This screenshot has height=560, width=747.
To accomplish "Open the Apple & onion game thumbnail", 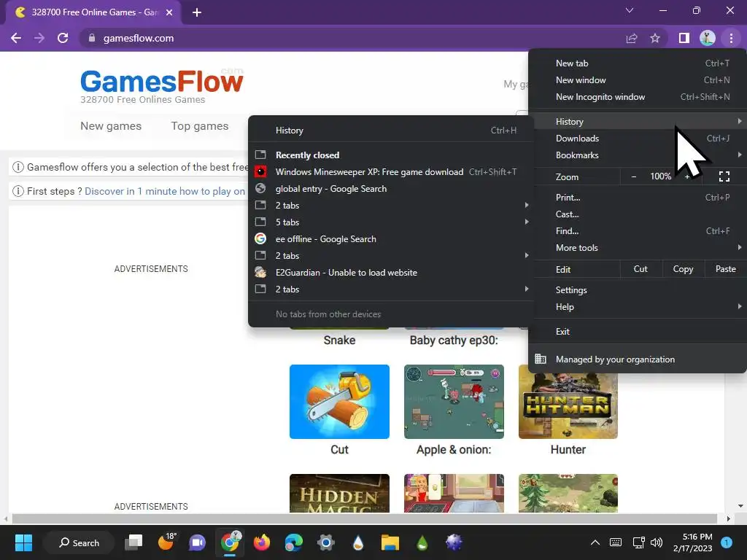I will tap(454, 402).
